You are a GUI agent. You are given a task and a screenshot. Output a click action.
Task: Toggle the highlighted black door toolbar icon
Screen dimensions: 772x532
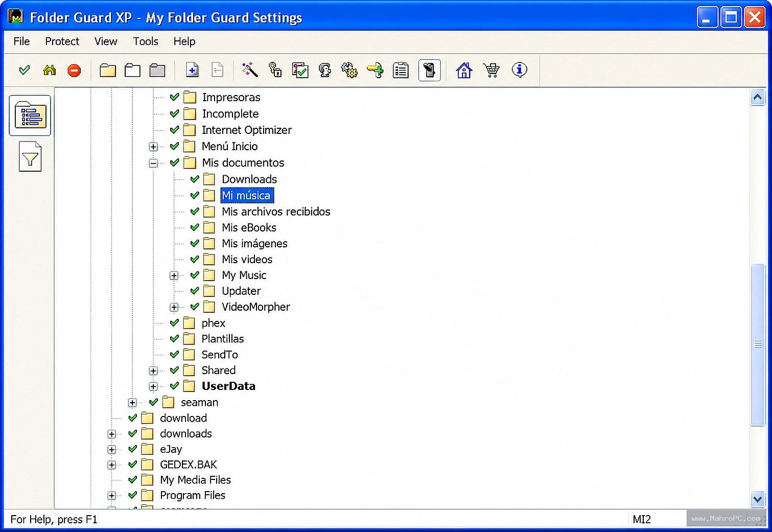tap(430, 70)
